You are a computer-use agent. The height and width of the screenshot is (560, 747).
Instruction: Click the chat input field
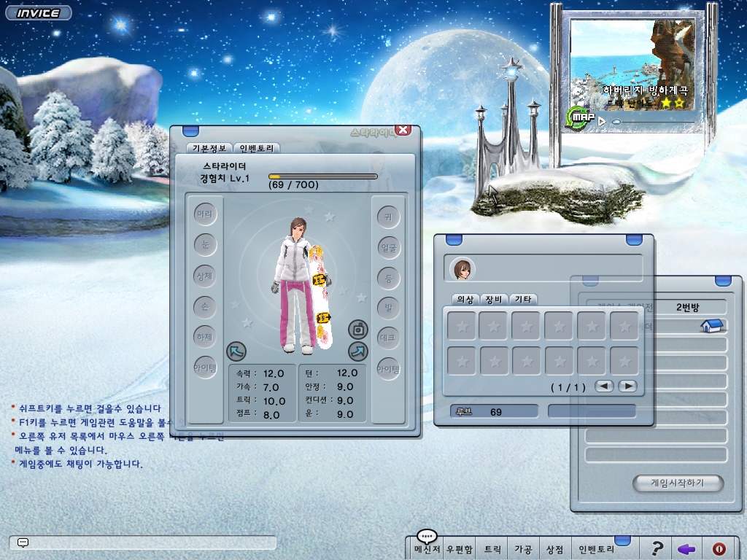143,542
